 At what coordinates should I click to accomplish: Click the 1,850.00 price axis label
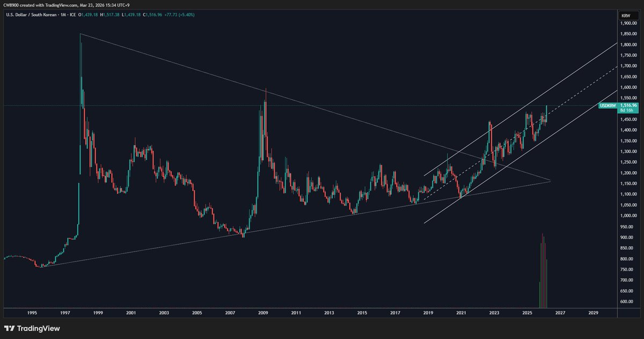coord(628,34)
